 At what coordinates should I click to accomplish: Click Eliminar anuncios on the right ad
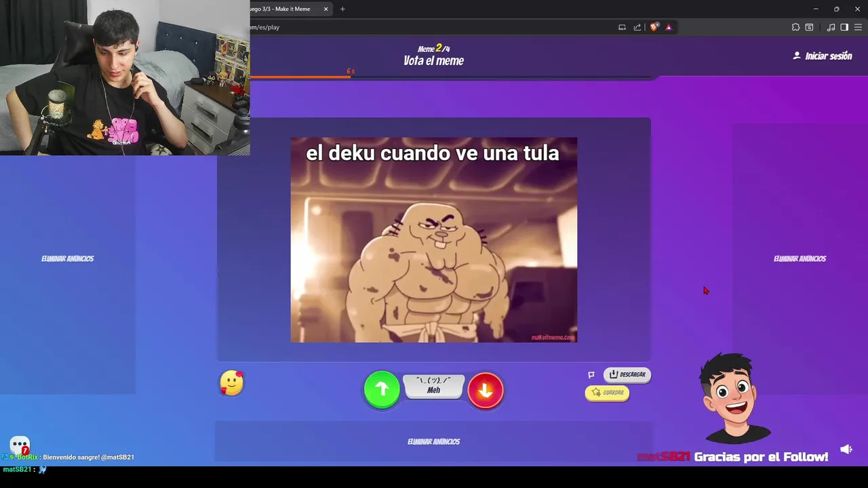point(800,259)
